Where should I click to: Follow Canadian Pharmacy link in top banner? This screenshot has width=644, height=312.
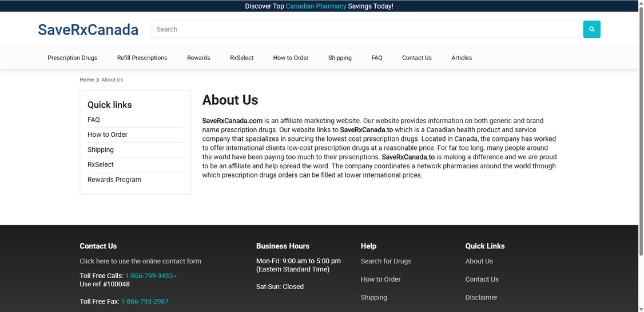pyautogui.click(x=316, y=6)
